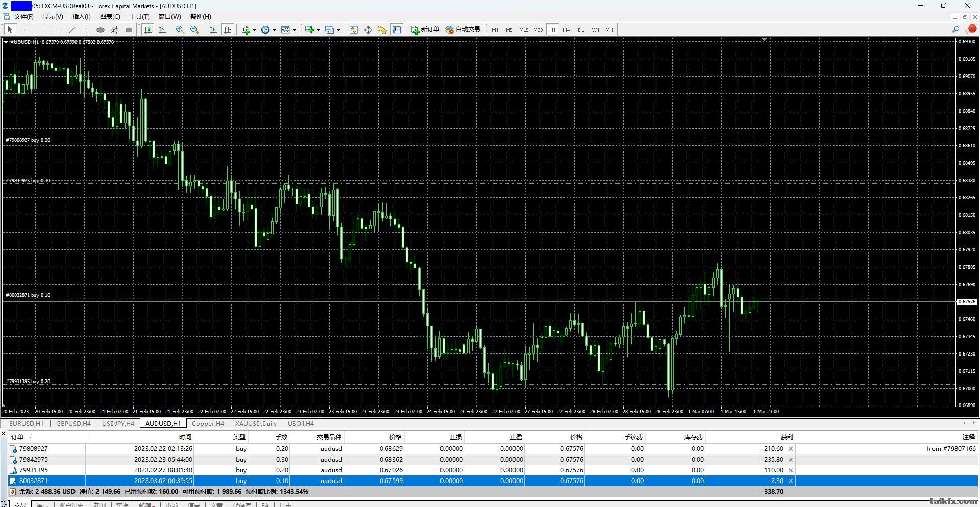Viewport: 980px width, 507px height.
Task: Toggle chart shift from right border
Action: (228, 30)
